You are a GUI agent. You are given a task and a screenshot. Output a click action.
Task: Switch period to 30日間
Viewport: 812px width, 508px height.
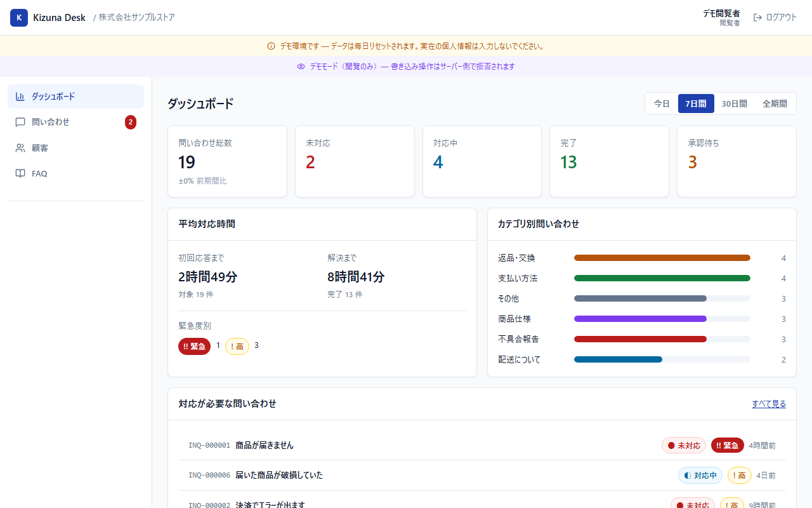point(734,104)
